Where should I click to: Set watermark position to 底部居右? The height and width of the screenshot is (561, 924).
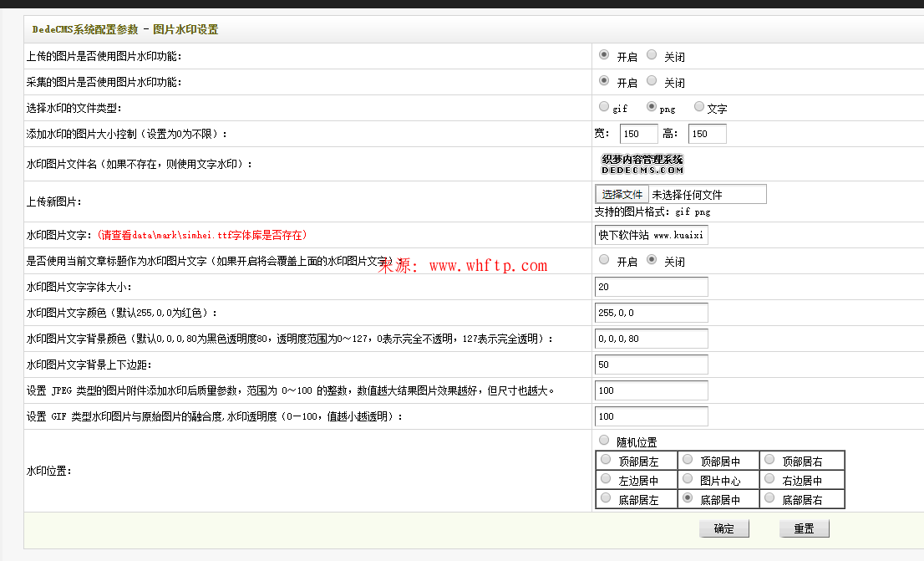(768, 499)
